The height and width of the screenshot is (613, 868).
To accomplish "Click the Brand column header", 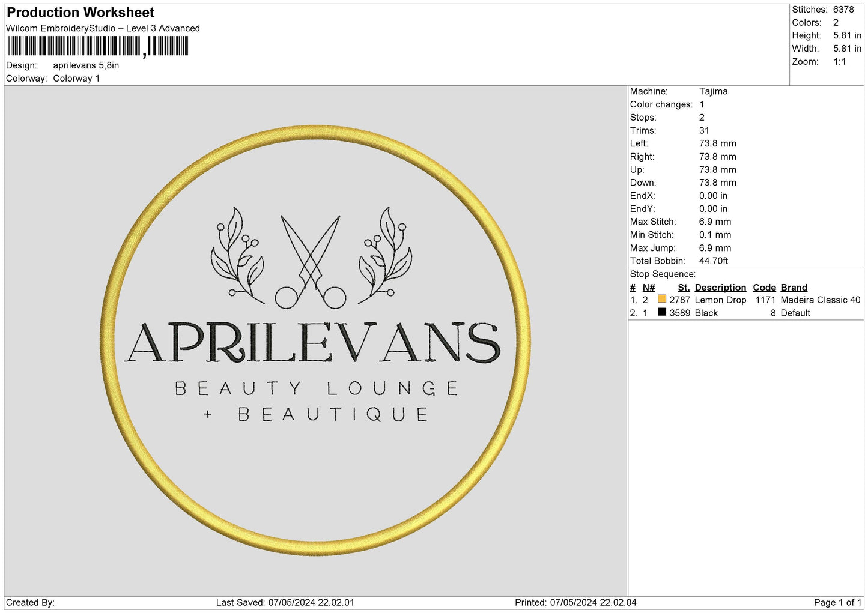I will (794, 288).
